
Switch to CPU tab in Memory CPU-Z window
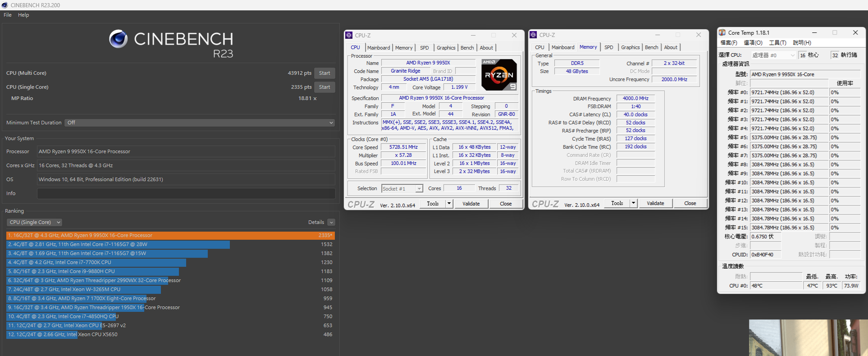click(x=540, y=47)
